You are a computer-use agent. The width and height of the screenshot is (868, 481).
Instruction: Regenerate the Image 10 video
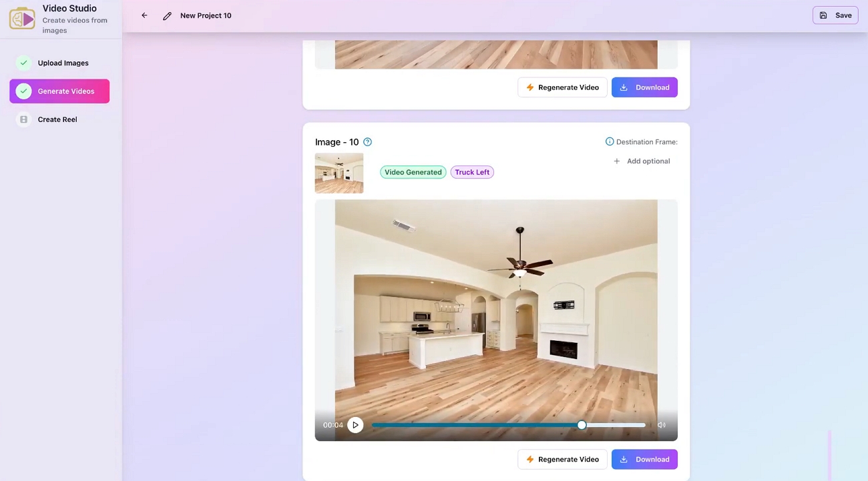562,459
